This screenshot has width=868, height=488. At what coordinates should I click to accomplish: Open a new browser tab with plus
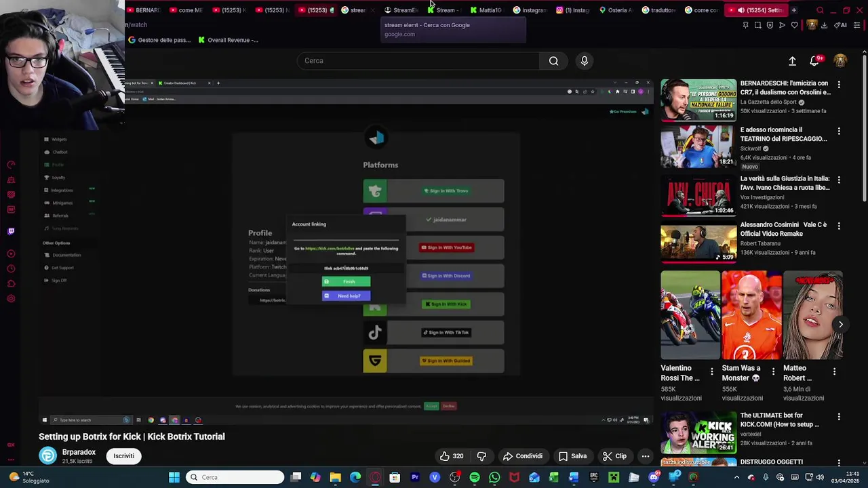click(793, 10)
